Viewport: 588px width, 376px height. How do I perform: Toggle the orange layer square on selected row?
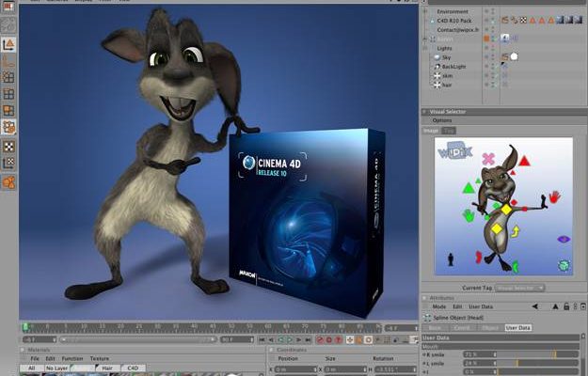pos(486,39)
